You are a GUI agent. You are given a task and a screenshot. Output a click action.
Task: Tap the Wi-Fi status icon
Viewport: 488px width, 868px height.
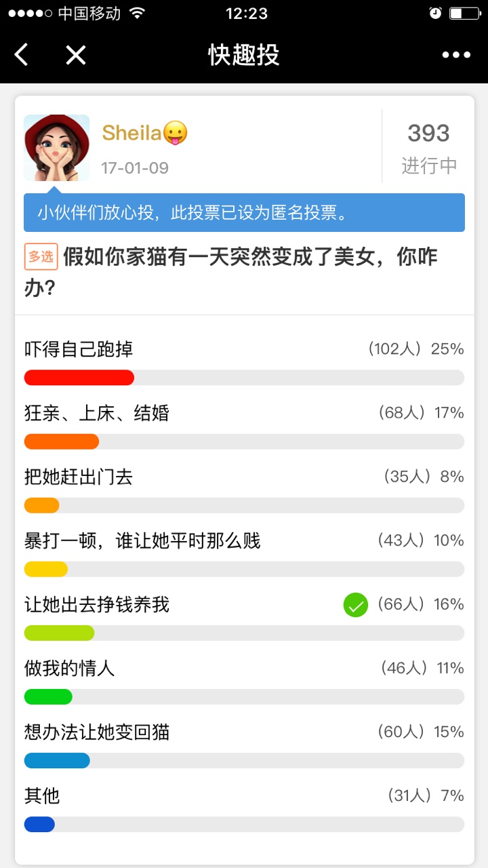(x=137, y=13)
